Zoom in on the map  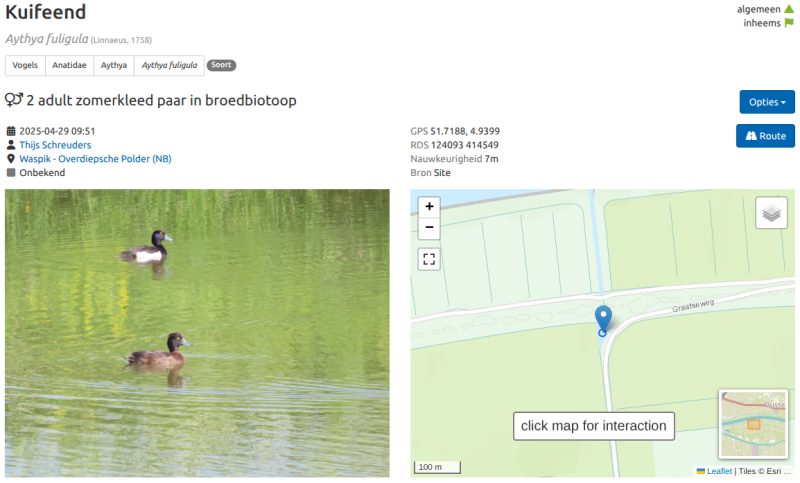tap(429, 207)
